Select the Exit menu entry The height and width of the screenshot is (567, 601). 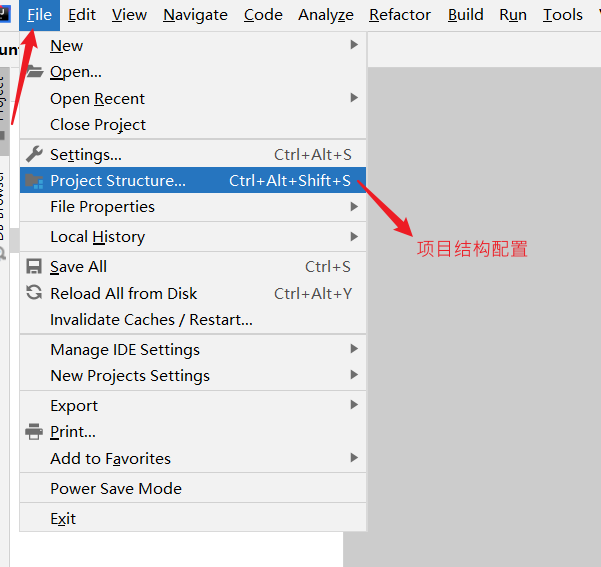63,519
